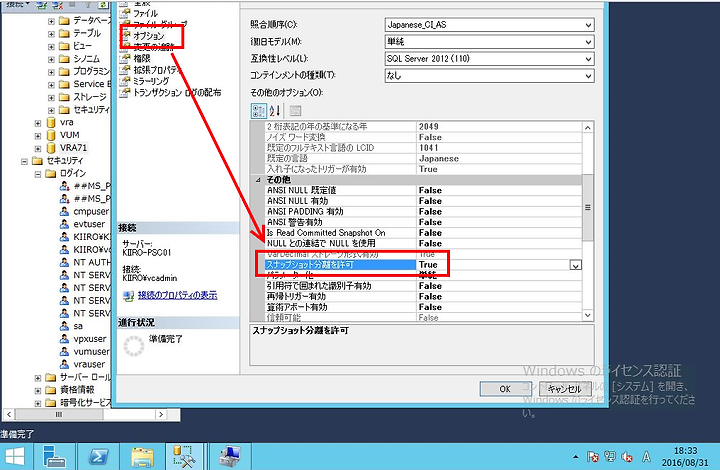Click the キャンセル button
Screen dimensions: 720x470
[x=565, y=389]
